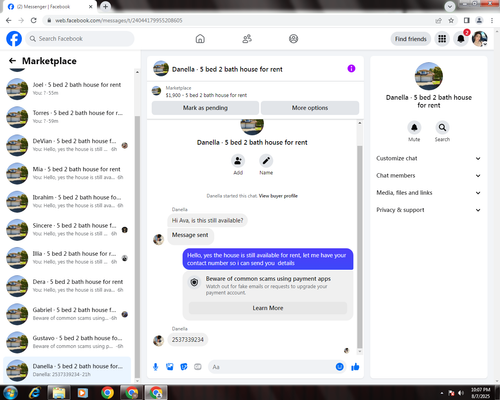Click Learn More about scams
The image size is (500, 400).
tap(268, 308)
